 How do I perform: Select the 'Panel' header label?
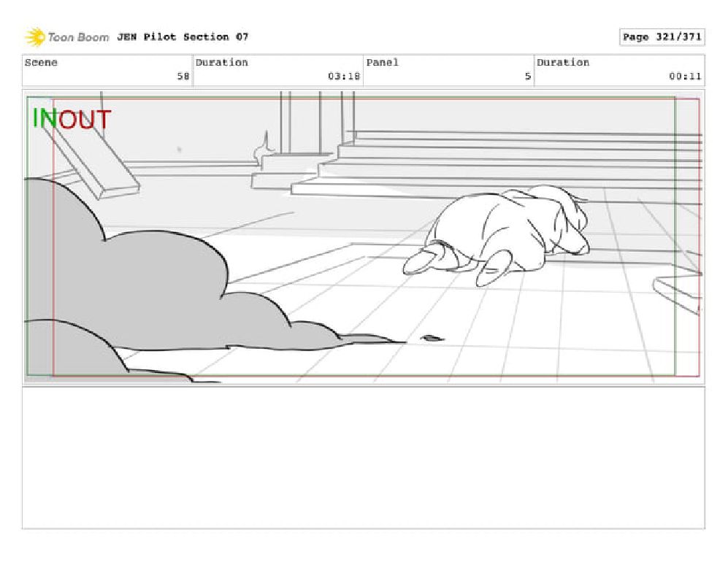[x=382, y=62]
